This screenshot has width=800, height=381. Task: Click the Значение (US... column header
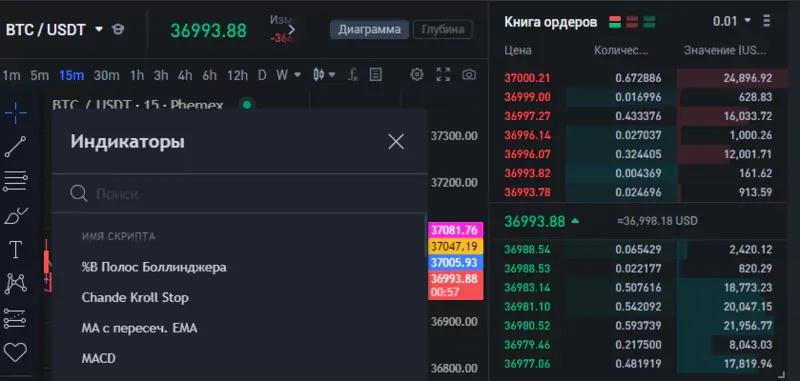(725, 50)
